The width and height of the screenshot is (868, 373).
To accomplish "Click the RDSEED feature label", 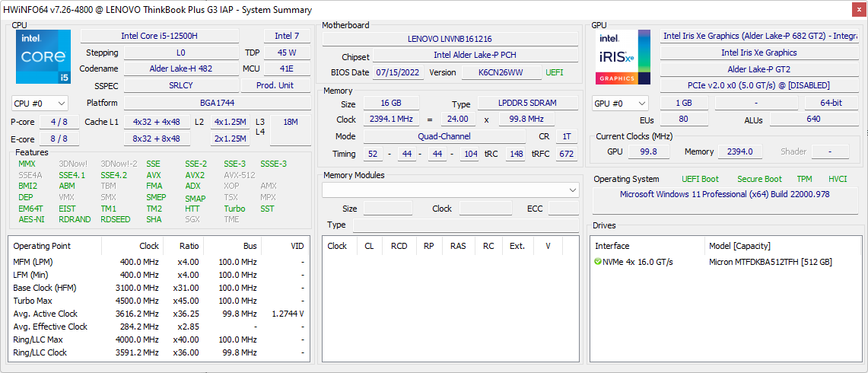I will coord(115,219).
